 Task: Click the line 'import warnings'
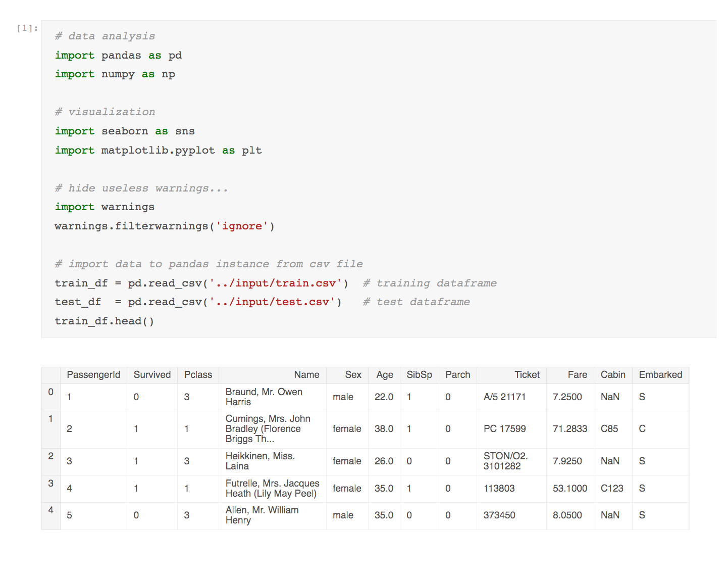105,207
